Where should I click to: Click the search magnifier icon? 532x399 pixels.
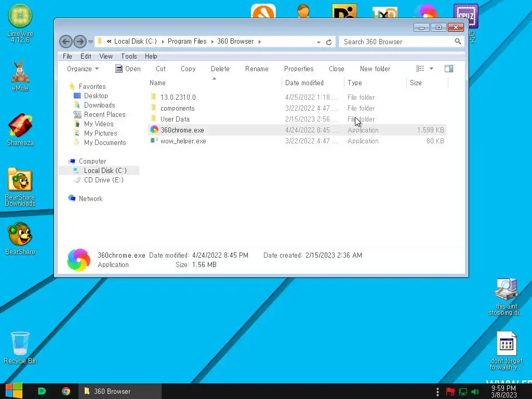coord(458,42)
